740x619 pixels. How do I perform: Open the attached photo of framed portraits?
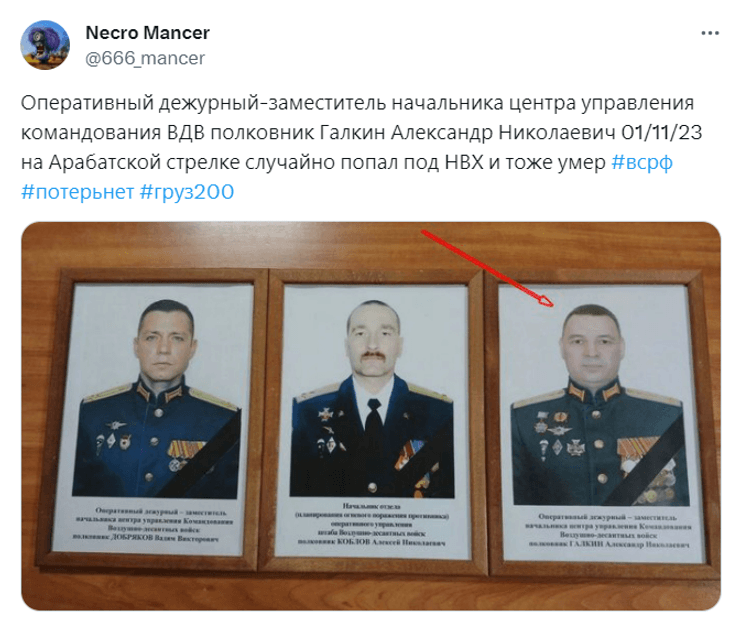point(370,416)
